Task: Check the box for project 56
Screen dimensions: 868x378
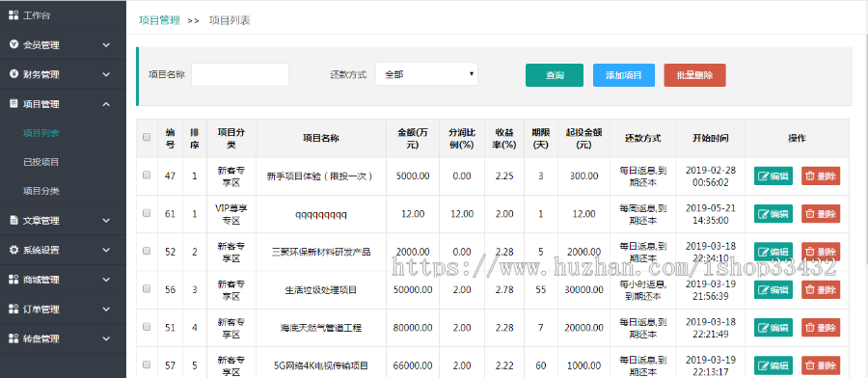Action: (x=147, y=288)
